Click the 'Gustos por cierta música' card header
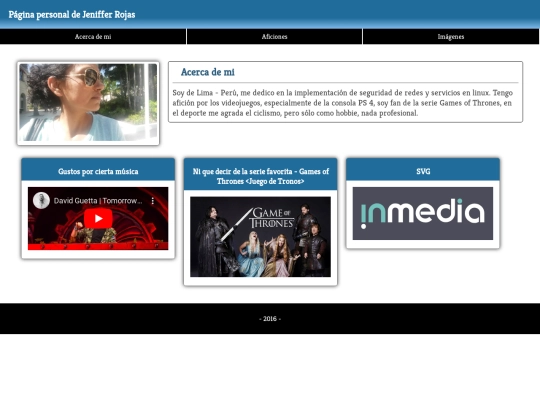This screenshot has width=540, height=405. click(98, 169)
